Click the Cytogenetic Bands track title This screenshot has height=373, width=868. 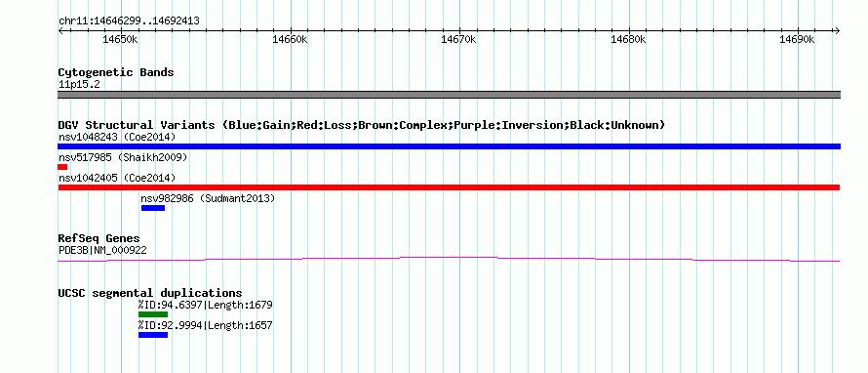pos(116,72)
